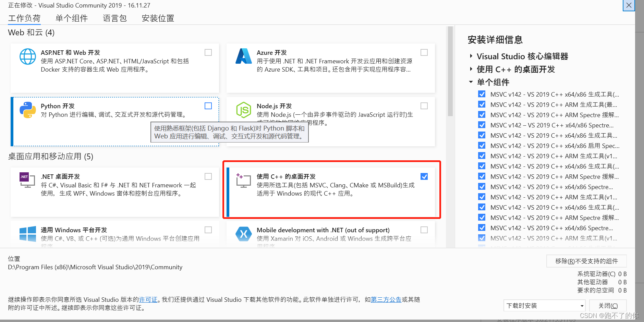Click the Azure development logo icon
This screenshot has width=644, height=322.
(x=244, y=56)
